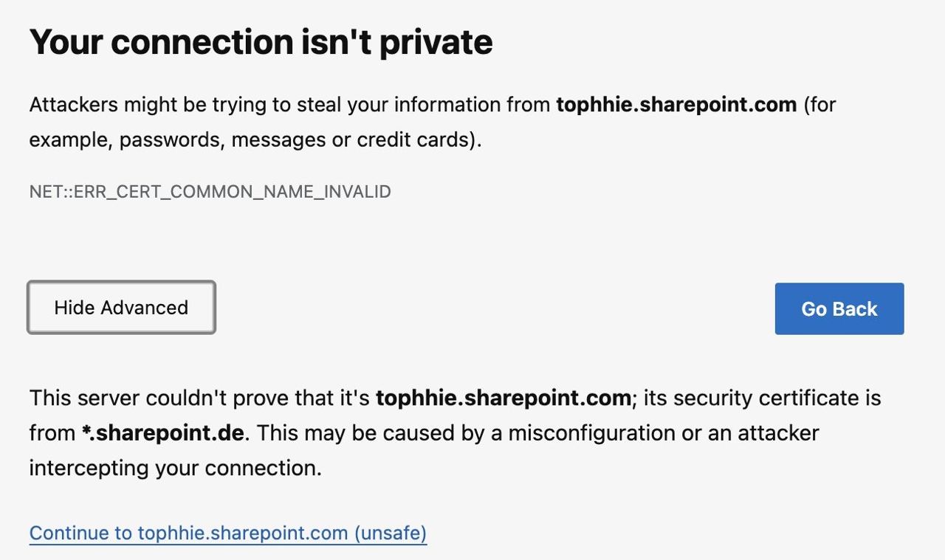Viewport: 945px width, 560px height.
Task: Follow the Continue to tophhie.sharepoint.com link
Action: click(227, 533)
